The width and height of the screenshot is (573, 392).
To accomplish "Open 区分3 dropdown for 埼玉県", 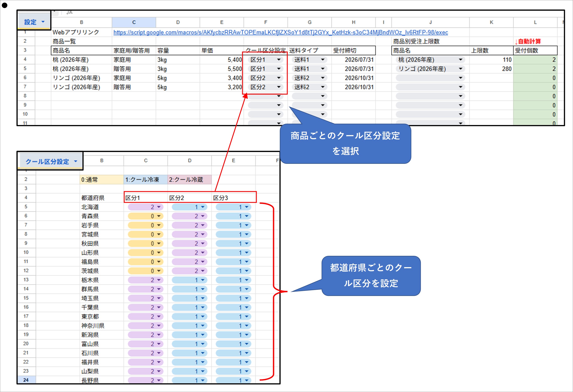I will [233, 298].
